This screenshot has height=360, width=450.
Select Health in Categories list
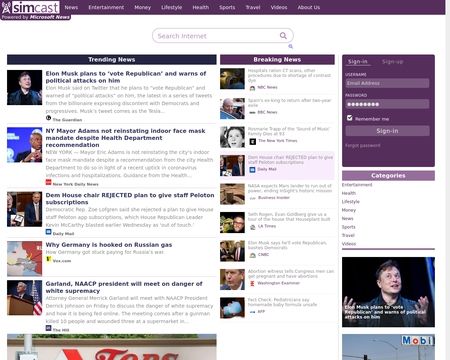point(349,193)
